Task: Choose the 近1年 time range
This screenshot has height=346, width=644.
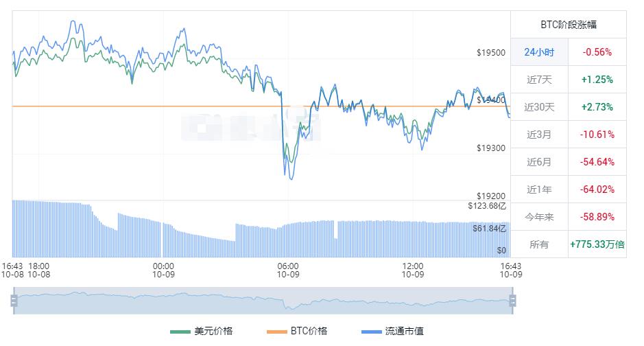Action: (x=539, y=189)
